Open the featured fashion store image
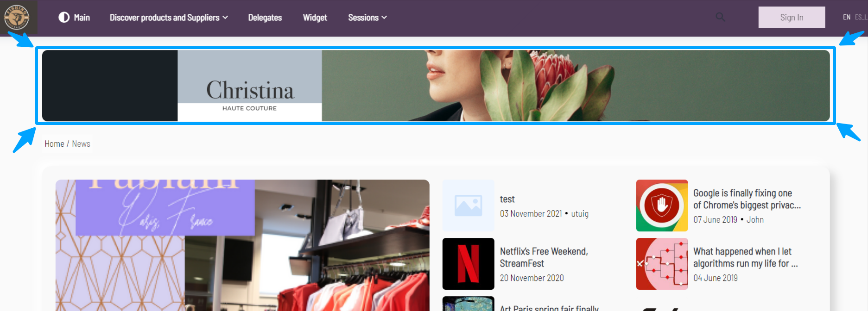The image size is (868, 311). [x=242, y=245]
